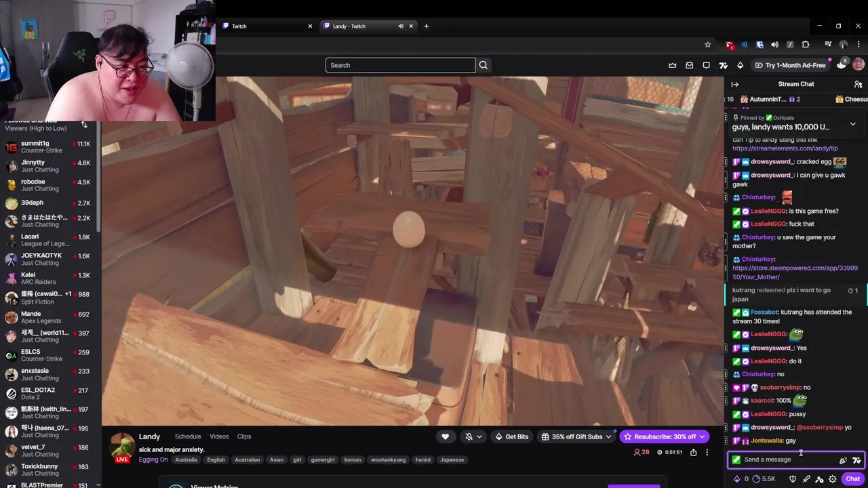Viewport: 868px width, 488px height.
Task: Open robcdee channel in sidebar
Action: pos(47,185)
